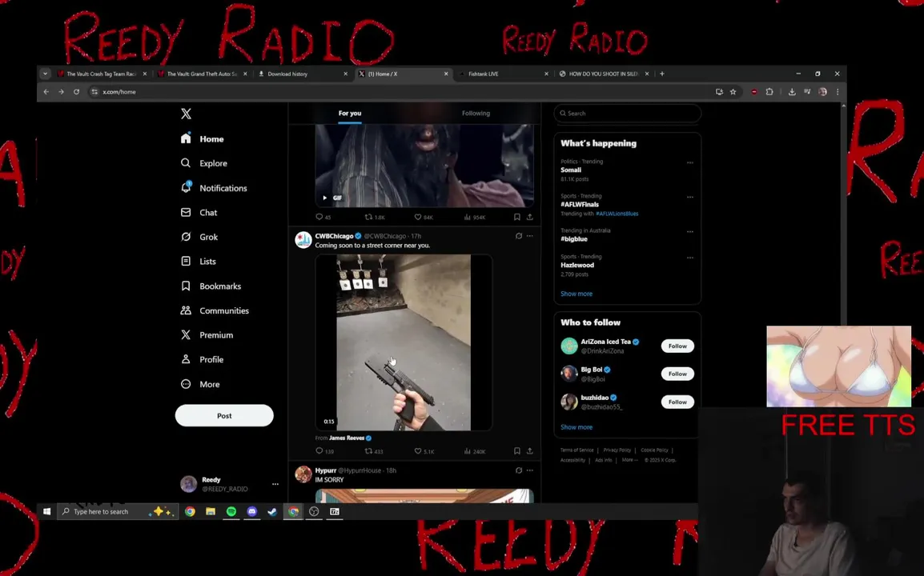Play the CWBChicago handgun video
This screenshot has height=576, width=924.
pyautogui.click(x=404, y=342)
